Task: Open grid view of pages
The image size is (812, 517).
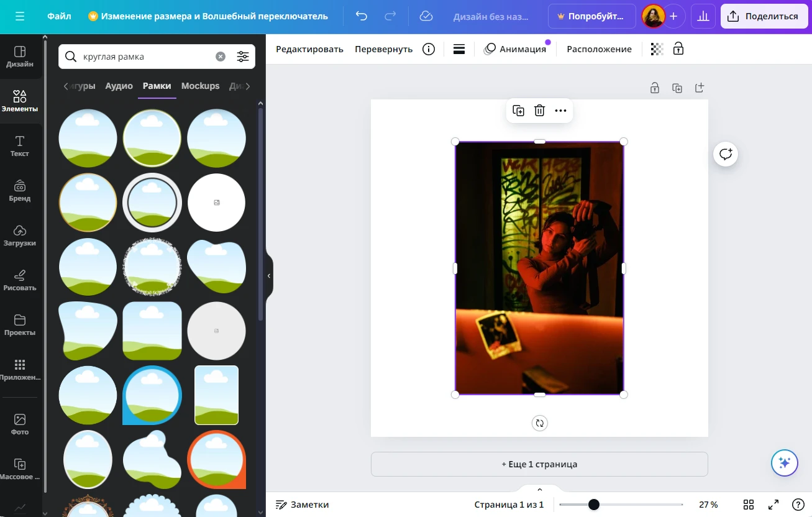Action: [749, 505]
